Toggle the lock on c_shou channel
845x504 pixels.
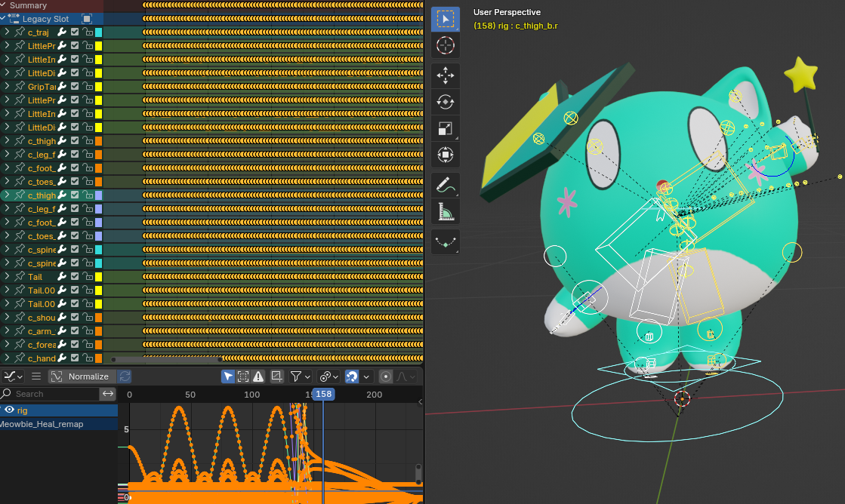click(x=88, y=317)
